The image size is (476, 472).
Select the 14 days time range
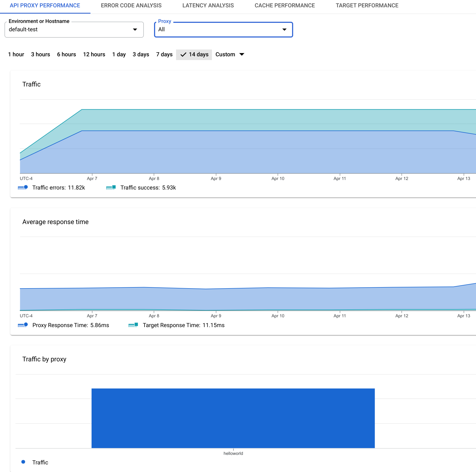[x=194, y=54]
